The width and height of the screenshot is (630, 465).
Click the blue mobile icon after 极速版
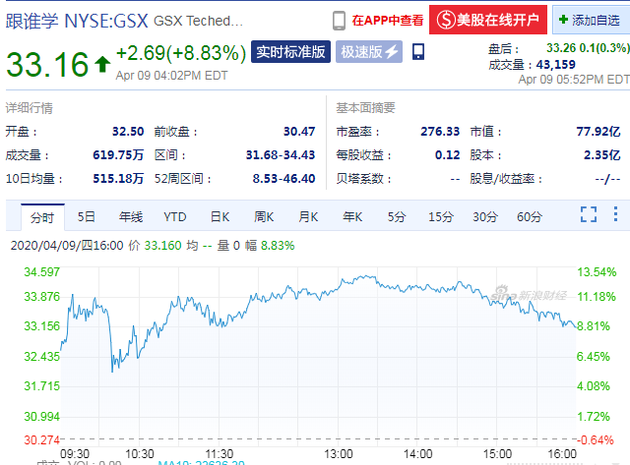pyautogui.click(x=418, y=52)
